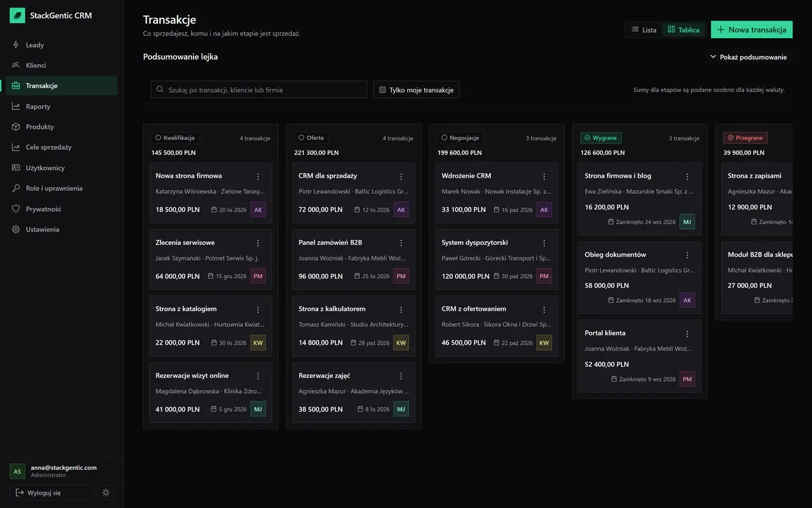812x508 pixels.
Task: Switch to Lista view
Action: (644, 30)
